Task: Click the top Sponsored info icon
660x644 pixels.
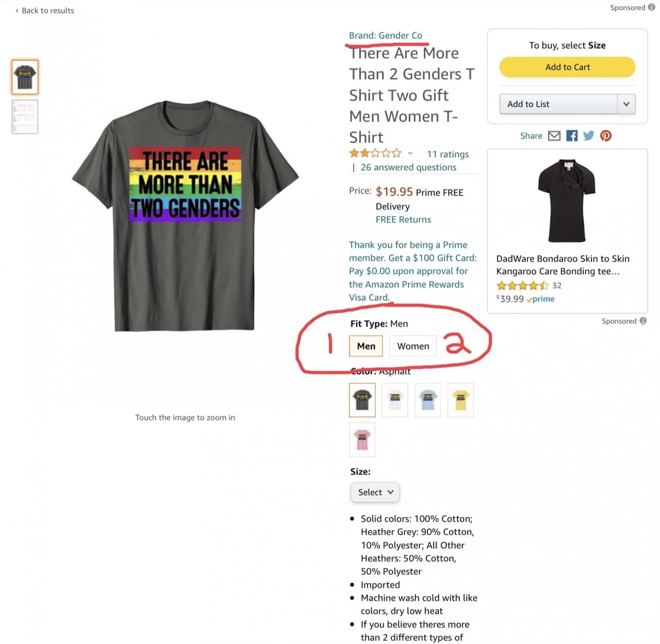Action: pyautogui.click(x=651, y=7)
